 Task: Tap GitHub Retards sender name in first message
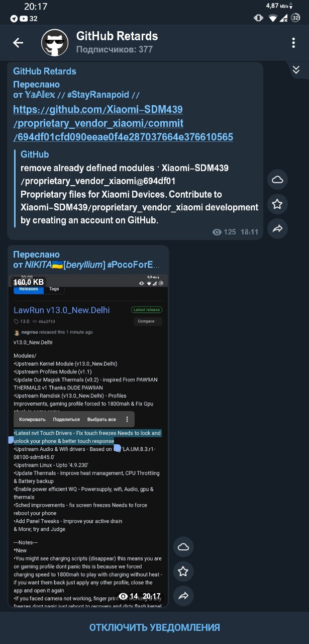click(x=45, y=71)
